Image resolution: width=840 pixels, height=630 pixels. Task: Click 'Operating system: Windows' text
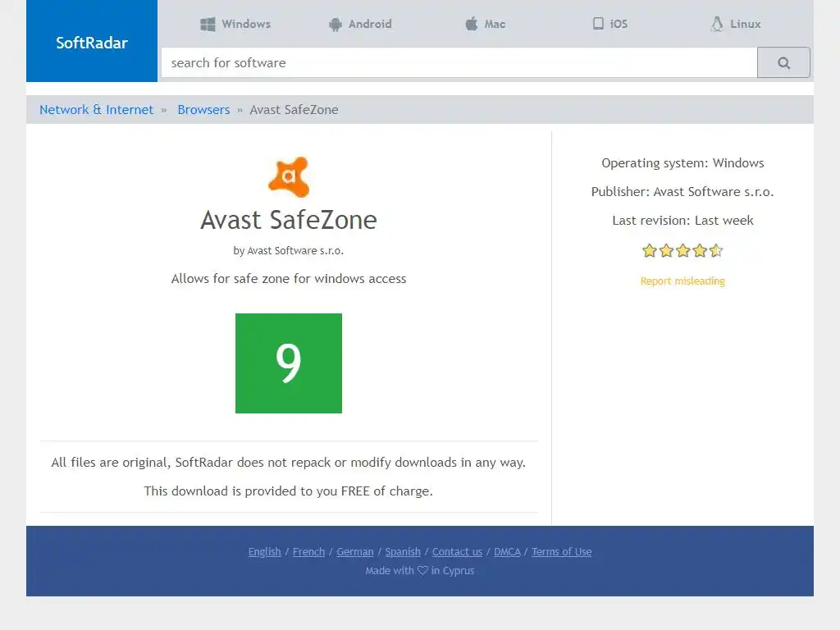pyautogui.click(x=682, y=163)
